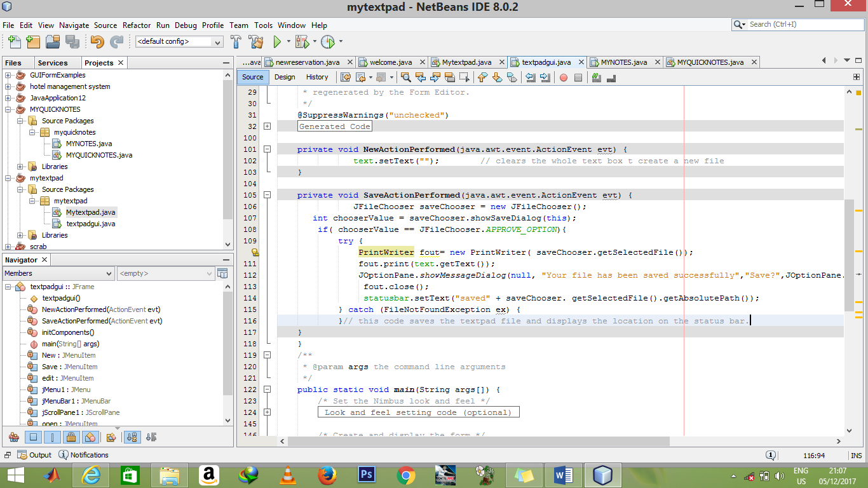
Task: Open the Notifications button
Action: 84,455
